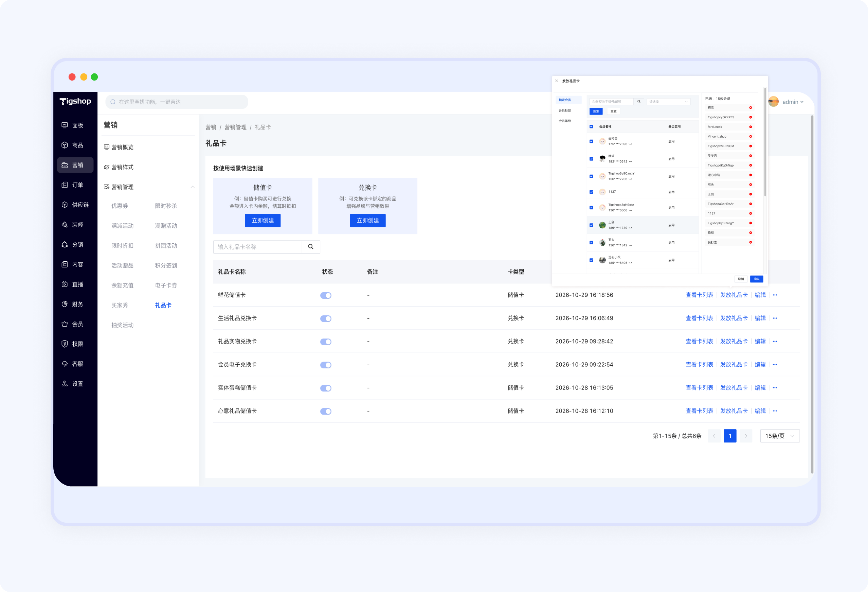Toggle status switch for 鲜花储值卡
This screenshot has height=592, width=868.
pos(326,295)
